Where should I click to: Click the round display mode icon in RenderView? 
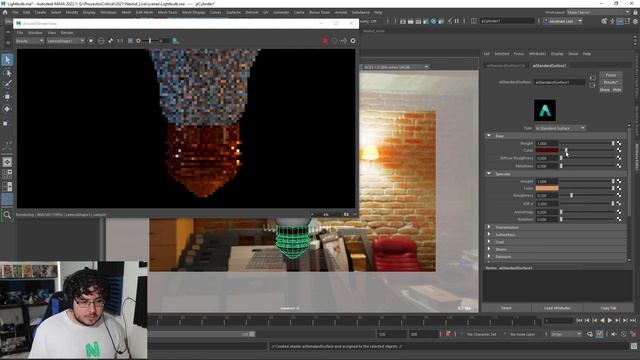click(x=101, y=41)
